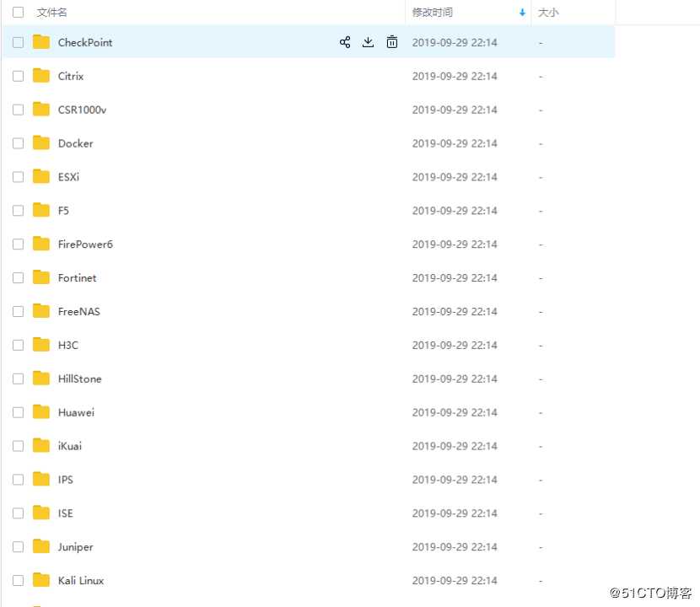
Task: Check the ISE checkbox
Action: point(19,513)
